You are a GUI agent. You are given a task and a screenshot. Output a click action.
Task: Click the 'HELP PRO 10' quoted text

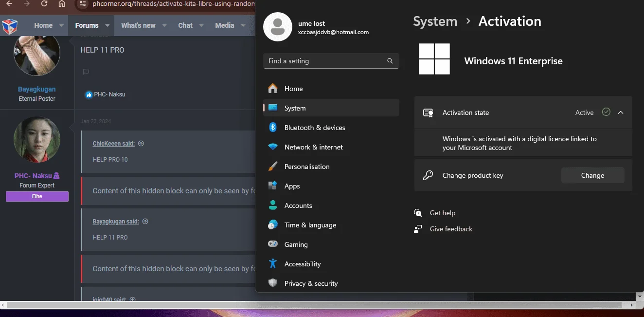point(110,159)
